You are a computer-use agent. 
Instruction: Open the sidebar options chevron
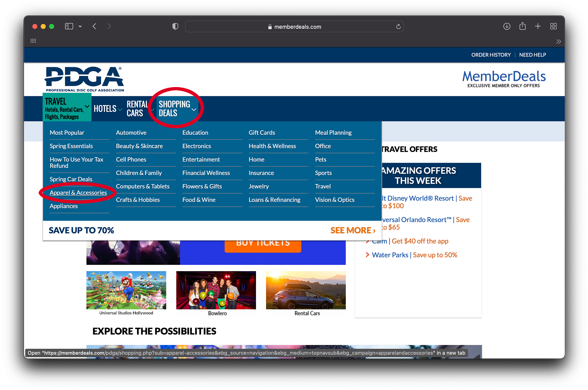(x=80, y=26)
